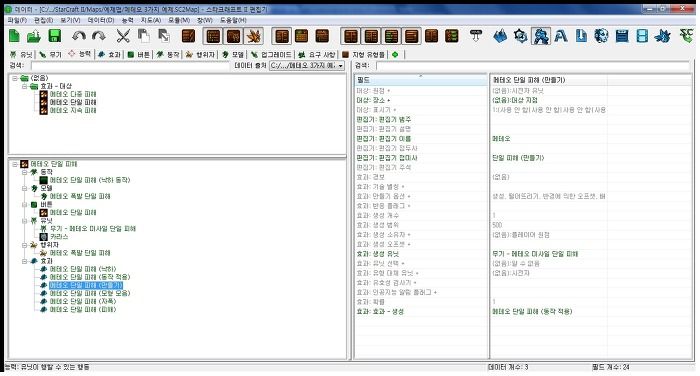Image resolution: width=700 pixels, height=376 pixels.
Task: Click the 무기 - 메테오 미사일 단일 피해 value
Action: coord(535,254)
